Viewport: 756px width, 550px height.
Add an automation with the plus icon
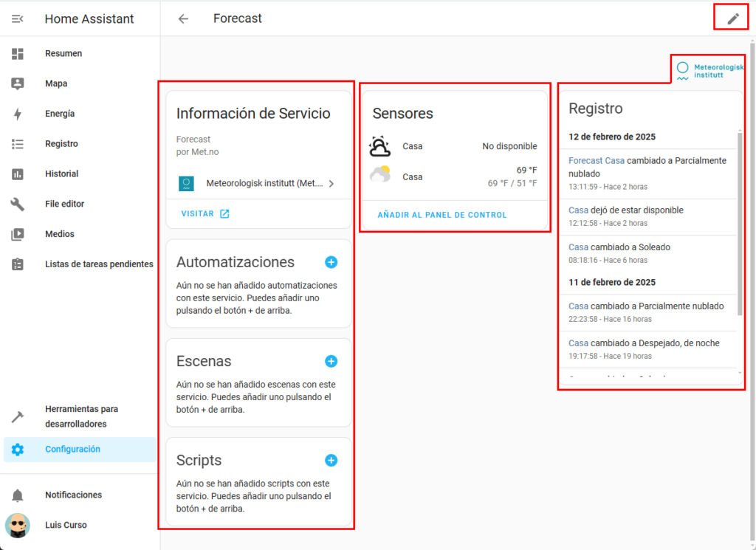[x=331, y=262]
